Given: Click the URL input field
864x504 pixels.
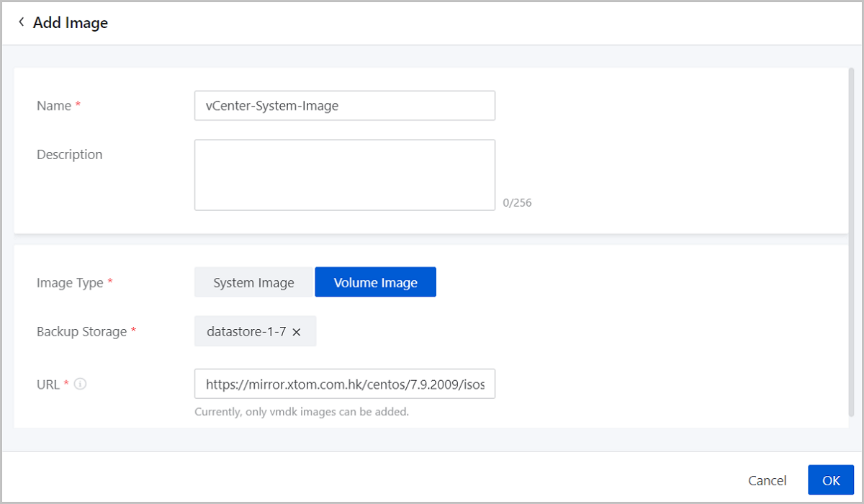Looking at the screenshot, I should click(x=344, y=384).
